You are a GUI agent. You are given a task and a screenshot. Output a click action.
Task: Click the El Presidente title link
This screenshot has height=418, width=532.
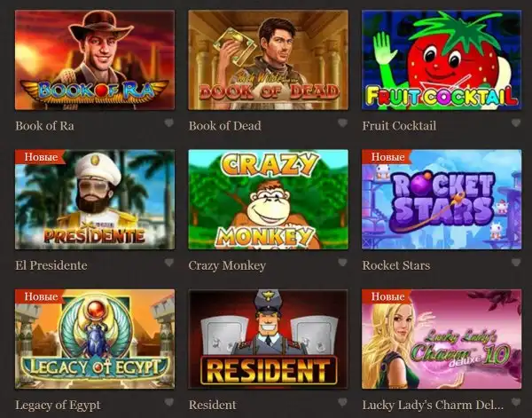pyautogui.click(x=51, y=265)
